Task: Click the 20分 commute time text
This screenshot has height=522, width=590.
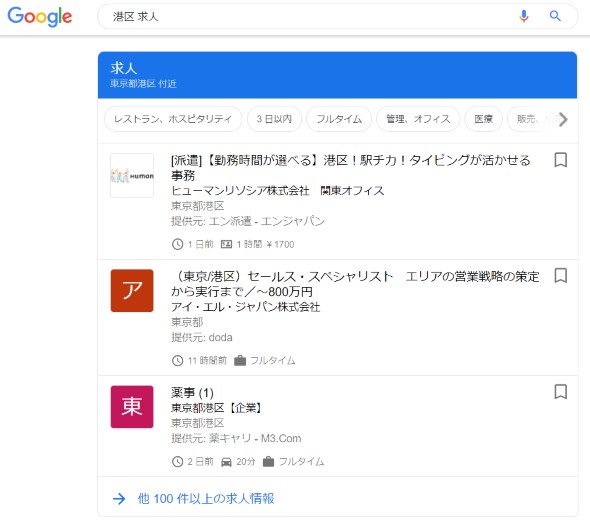Action: pos(246,461)
